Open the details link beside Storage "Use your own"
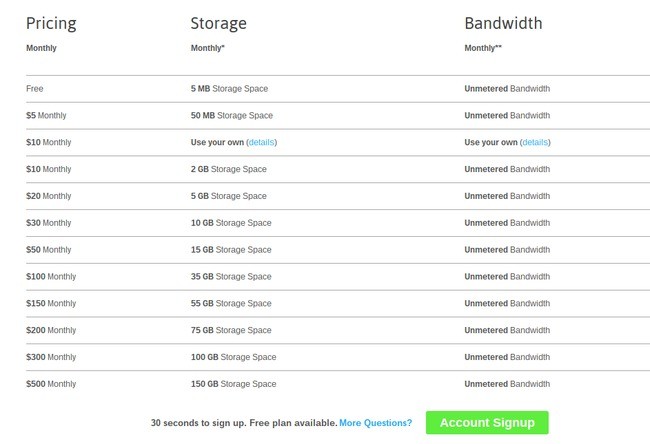The height and width of the screenshot is (444, 650). pyautogui.click(x=262, y=142)
